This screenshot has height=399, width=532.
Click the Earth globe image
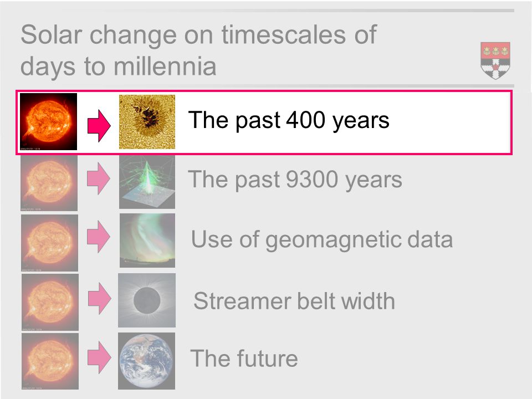[x=146, y=361]
